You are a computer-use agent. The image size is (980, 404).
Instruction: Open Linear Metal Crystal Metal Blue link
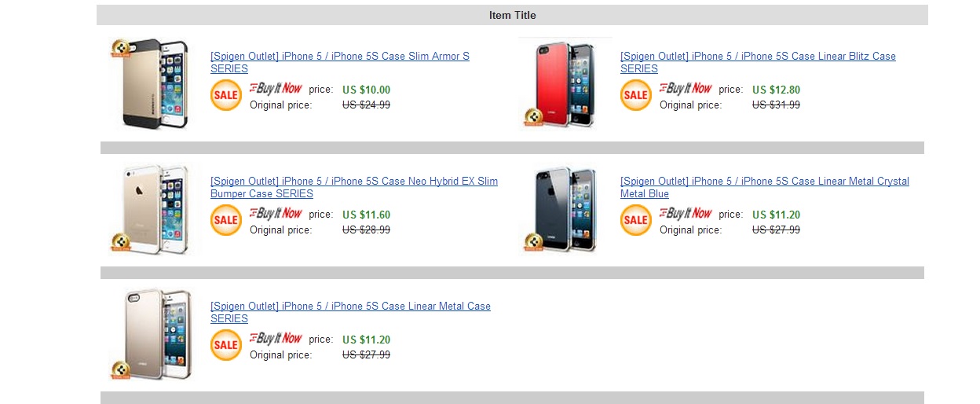point(764,182)
